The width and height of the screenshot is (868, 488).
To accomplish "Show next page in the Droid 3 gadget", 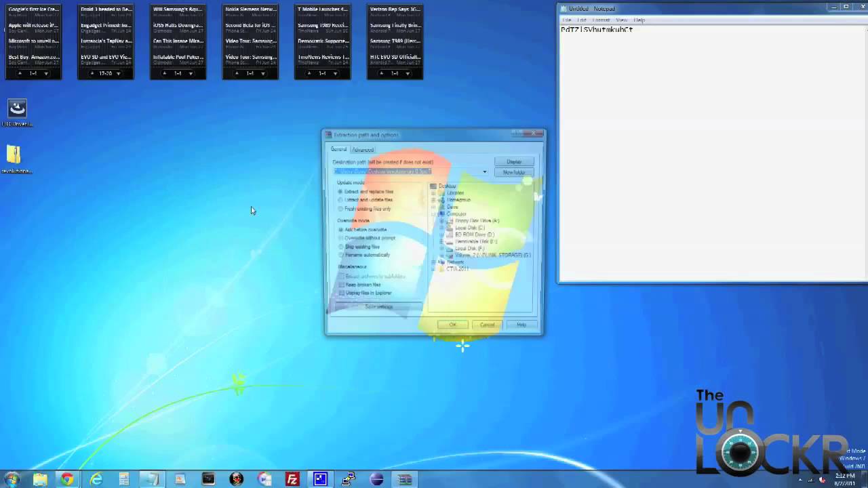I will [x=119, y=73].
